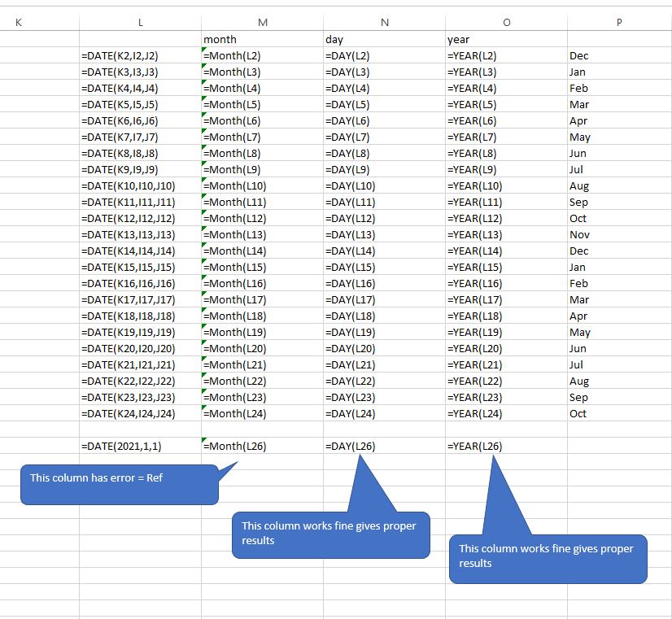Select cell with =Month(L21)
Screen dimensions: 672x619
[262, 365]
